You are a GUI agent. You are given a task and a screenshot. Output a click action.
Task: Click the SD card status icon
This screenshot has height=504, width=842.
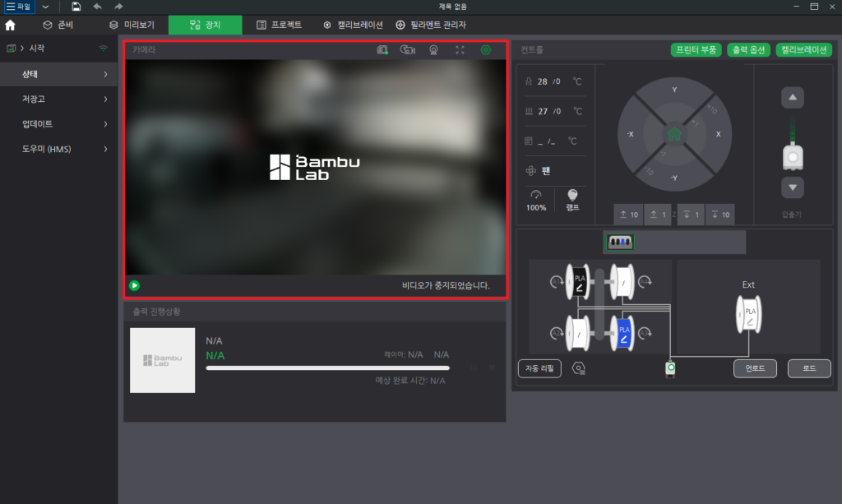(x=382, y=50)
